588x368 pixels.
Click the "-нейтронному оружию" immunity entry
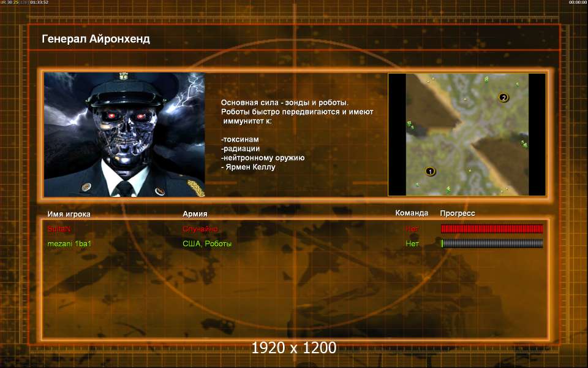point(263,158)
